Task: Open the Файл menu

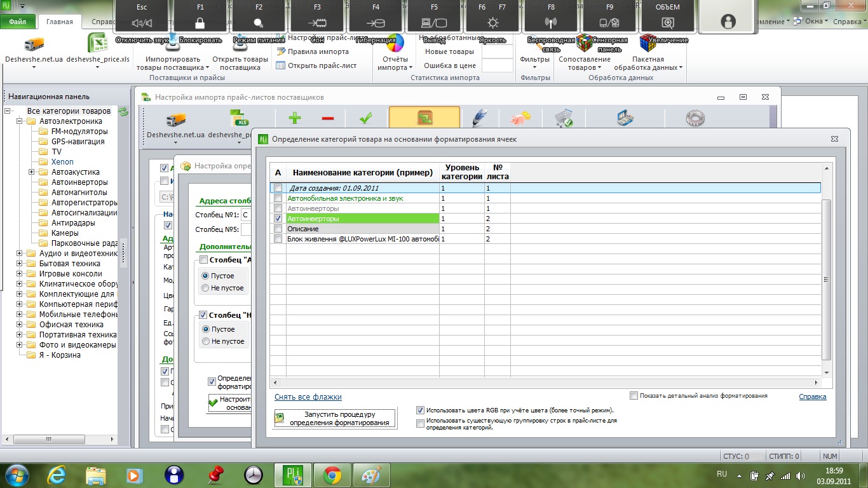Action: point(18,22)
